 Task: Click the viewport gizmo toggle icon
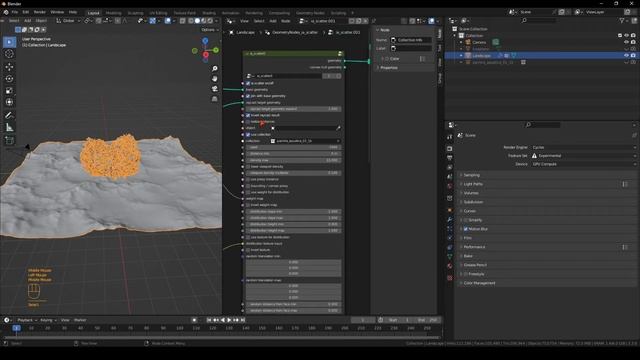153,21
